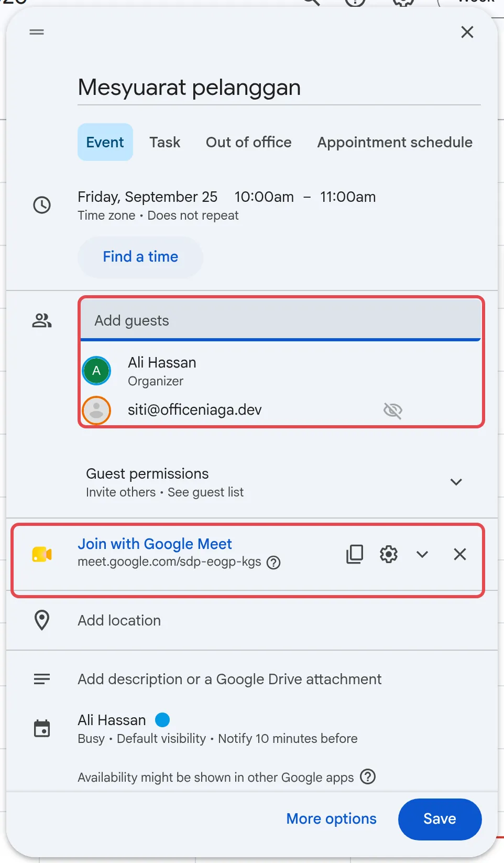The image size is (504, 863).
Task: Copy the Google Meet conference info
Action: pyautogui.click(x=355, y=554)
